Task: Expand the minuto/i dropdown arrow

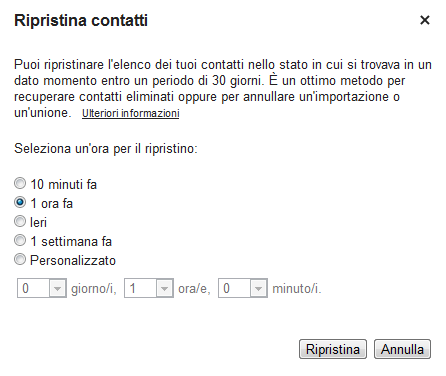Action: click(x=258, y=288)
